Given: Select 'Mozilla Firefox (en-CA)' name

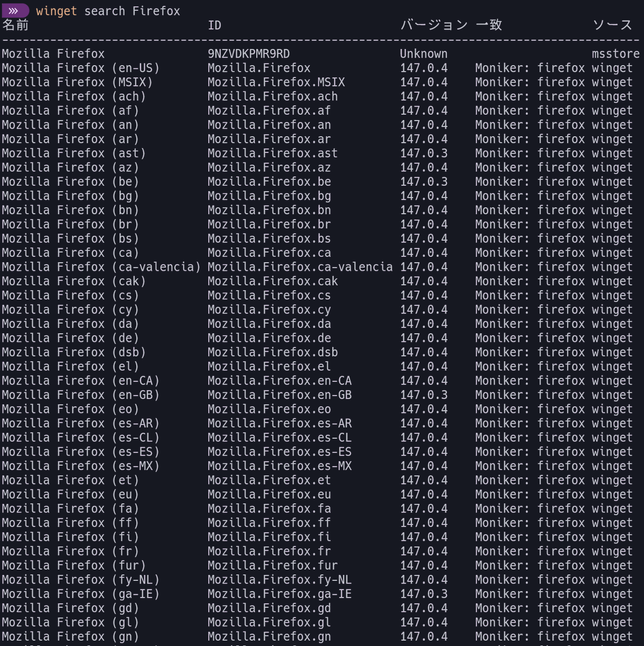Looking at the screenshot, I should tap(81, 381).
